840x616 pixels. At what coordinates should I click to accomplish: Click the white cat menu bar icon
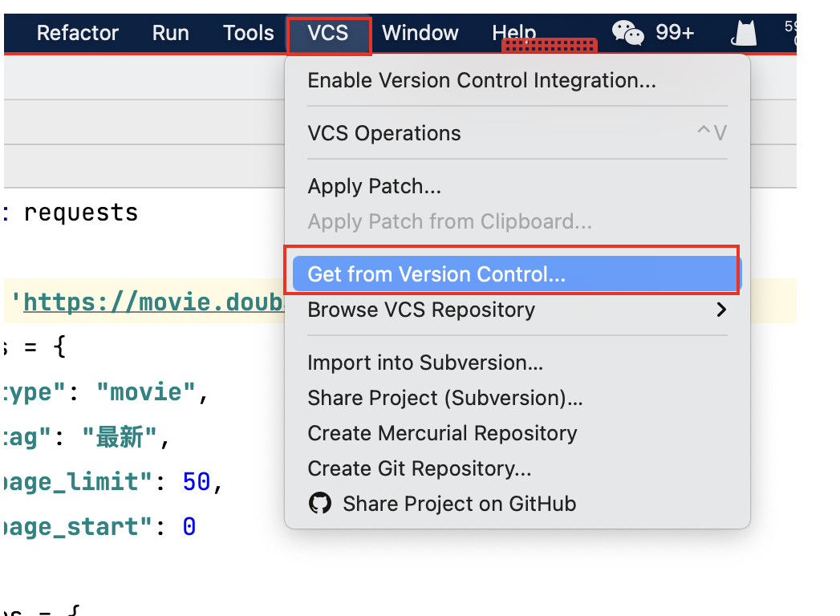[745, 33]
